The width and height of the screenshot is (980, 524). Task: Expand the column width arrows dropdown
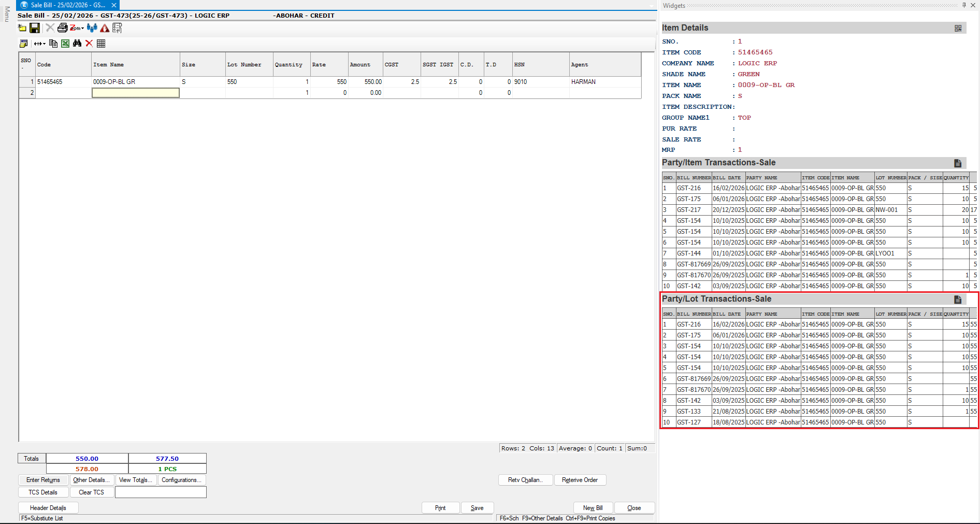pyautogui.click(x=39, y=44)
